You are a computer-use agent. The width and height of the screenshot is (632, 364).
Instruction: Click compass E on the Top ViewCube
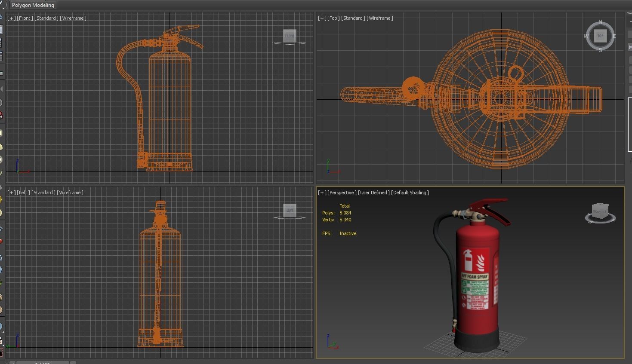coord(614,36)
